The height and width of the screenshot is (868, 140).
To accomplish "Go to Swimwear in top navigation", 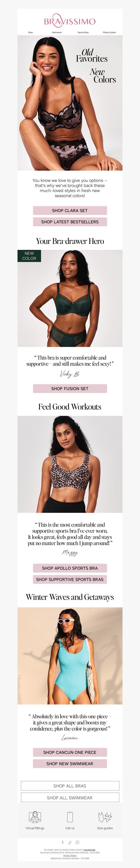I will click(57, 32).
